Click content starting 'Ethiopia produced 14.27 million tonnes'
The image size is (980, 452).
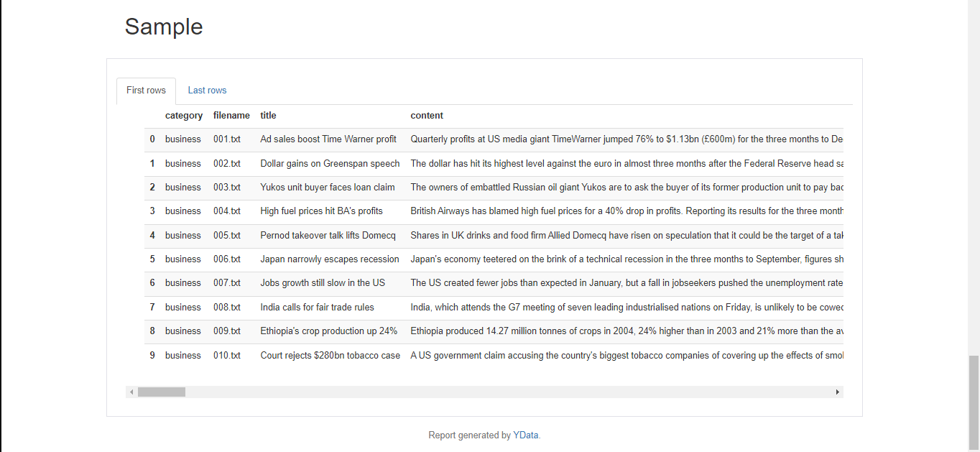click(x=627, y=331)
